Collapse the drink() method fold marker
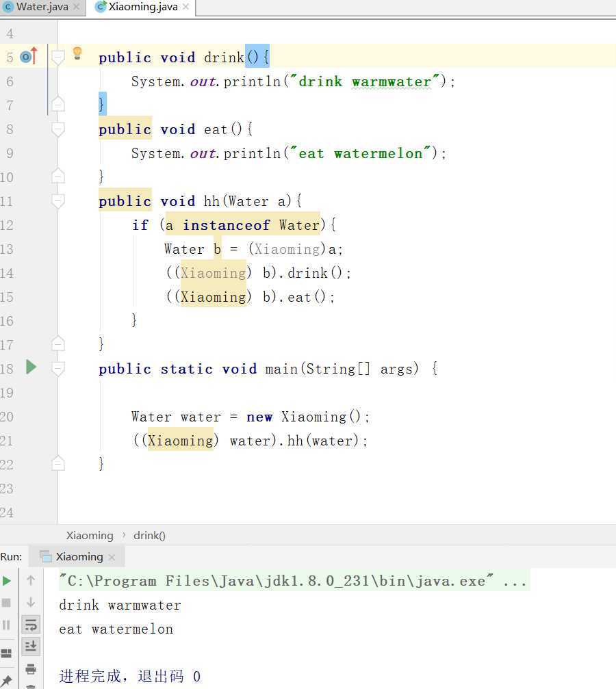Viewport: 616px width, 689px height. tap(58, 57)
